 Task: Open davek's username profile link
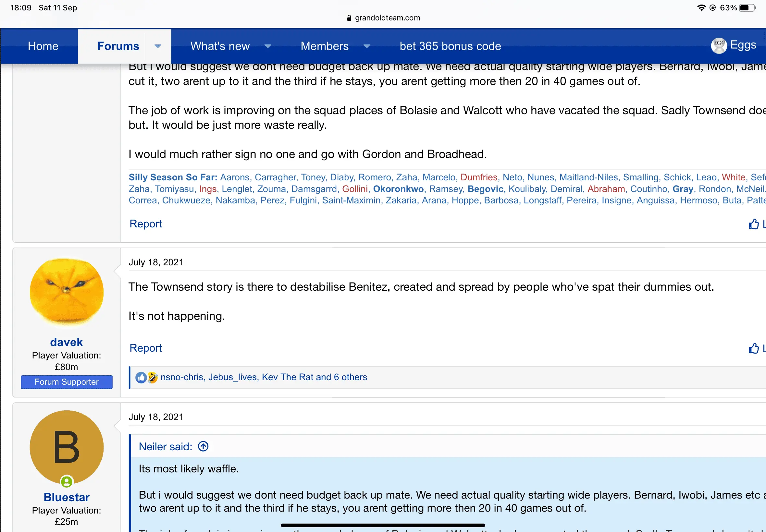pos(66,342)
